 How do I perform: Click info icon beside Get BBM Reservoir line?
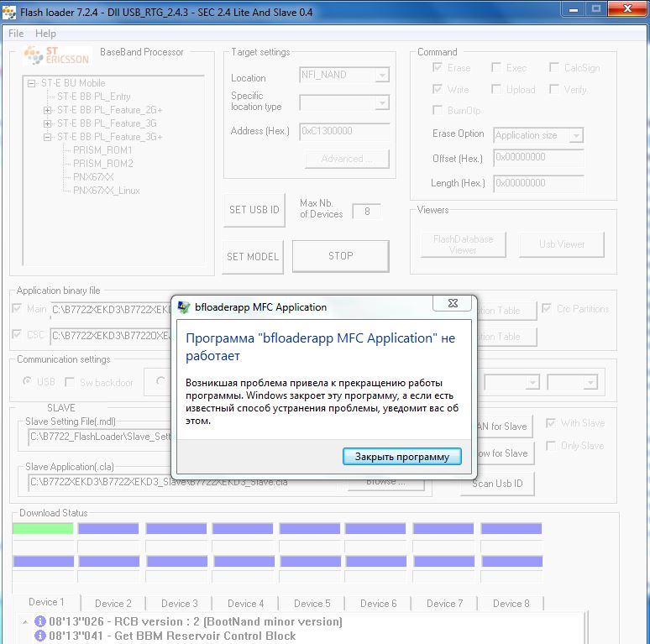coord(40,636)
